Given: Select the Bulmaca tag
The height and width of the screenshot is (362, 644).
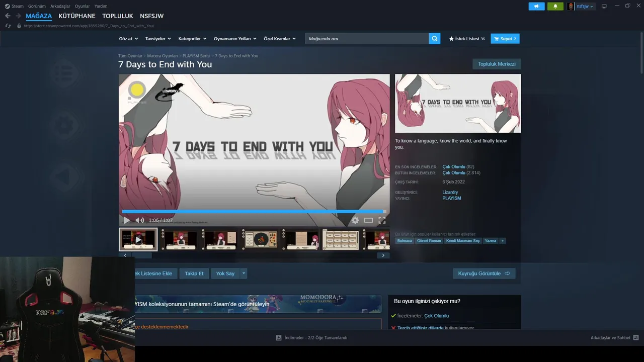Looking at the screenshot, I should pyautogui.click(x=405, y=241).
